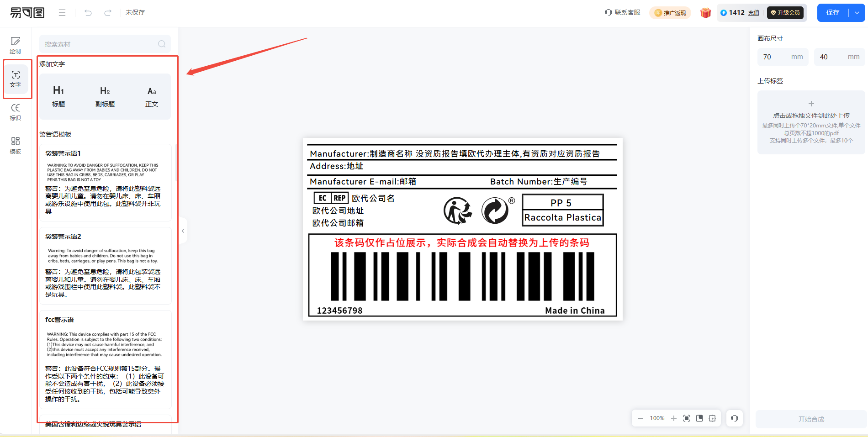Click the 100% zoom level value
The image size is (868, 437).
pos(657,418)
